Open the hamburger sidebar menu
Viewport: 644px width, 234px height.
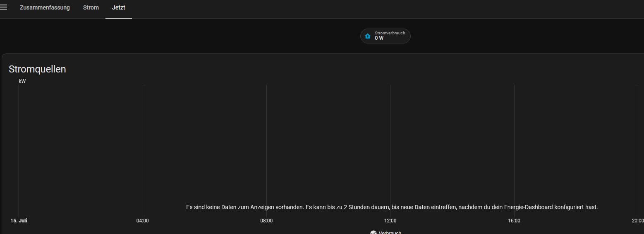[3, 7]
